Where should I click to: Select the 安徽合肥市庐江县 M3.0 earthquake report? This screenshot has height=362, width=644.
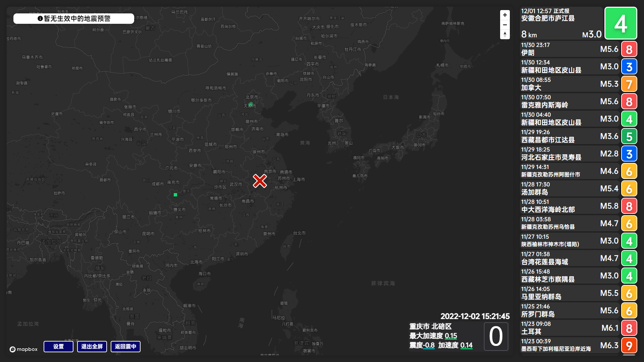[x=561, y=23]
